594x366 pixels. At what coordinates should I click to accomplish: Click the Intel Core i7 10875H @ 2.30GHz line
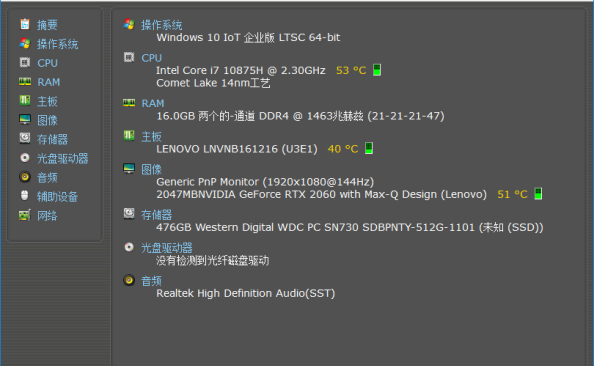(241, 70)
